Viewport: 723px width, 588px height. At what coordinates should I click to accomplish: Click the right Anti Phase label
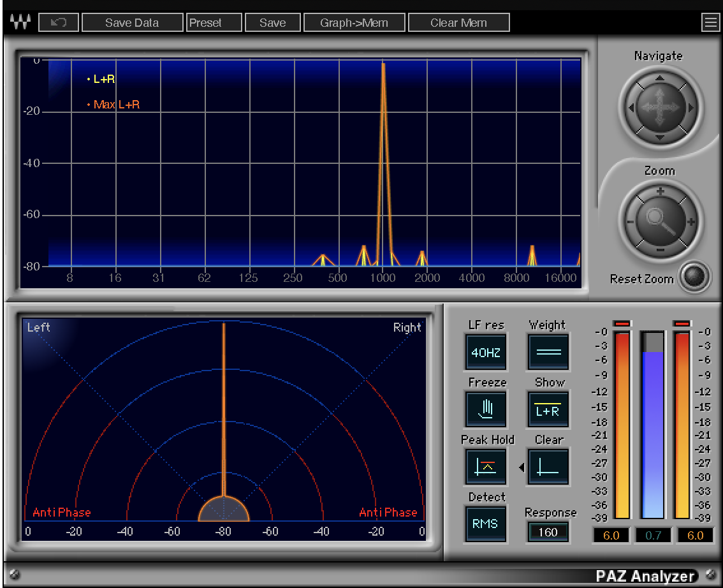[x=388, y=512]
